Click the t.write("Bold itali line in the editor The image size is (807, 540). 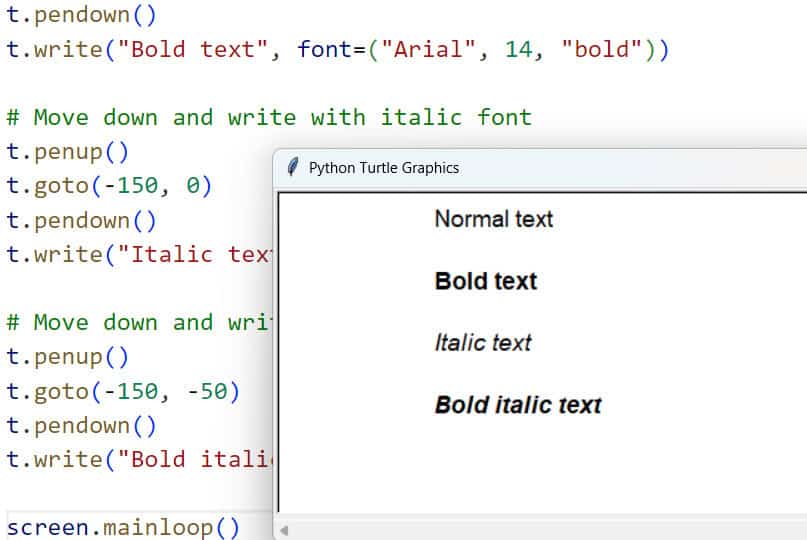(x=138, y=459)
